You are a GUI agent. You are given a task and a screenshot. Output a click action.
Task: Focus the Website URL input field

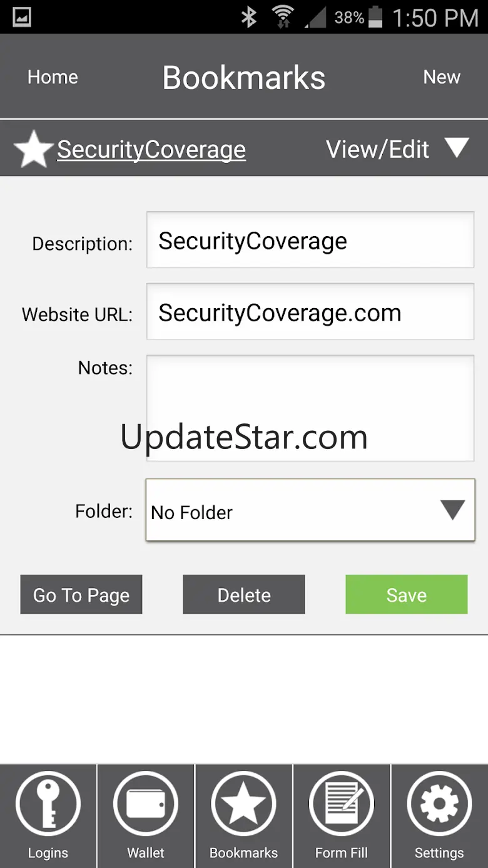pyautogui.click(x=310, y=312)
